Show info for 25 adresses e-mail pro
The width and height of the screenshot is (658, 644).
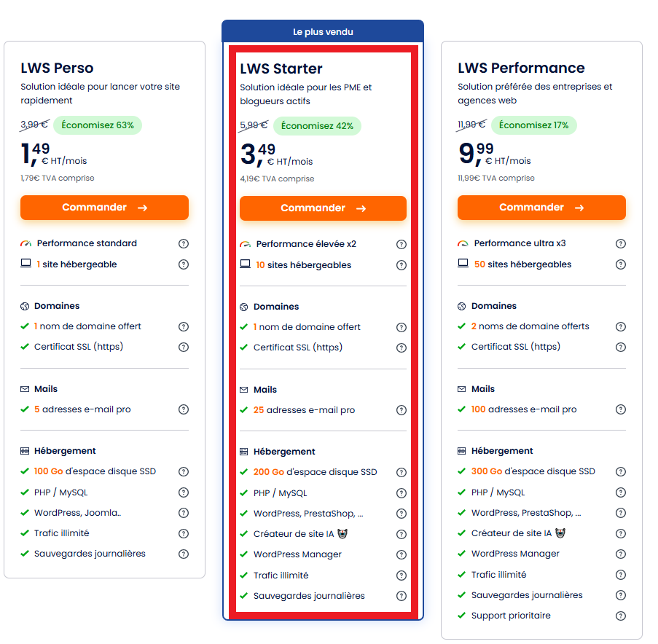pos(402,410)
